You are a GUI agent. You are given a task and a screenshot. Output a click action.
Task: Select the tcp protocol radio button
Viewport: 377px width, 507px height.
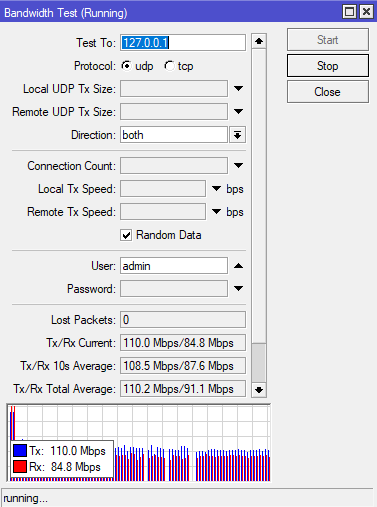[x=169, y=66]
